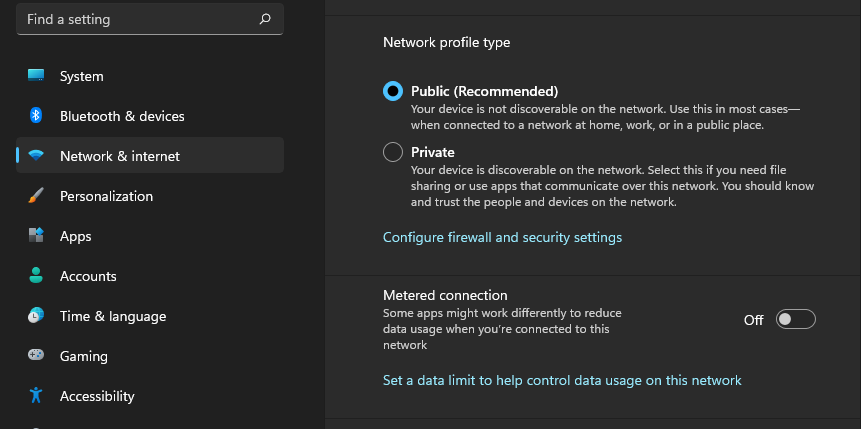This screenshot has height=429, width=861.
Task: Turn on the Metered connection toggle
Action: [796, 319]
